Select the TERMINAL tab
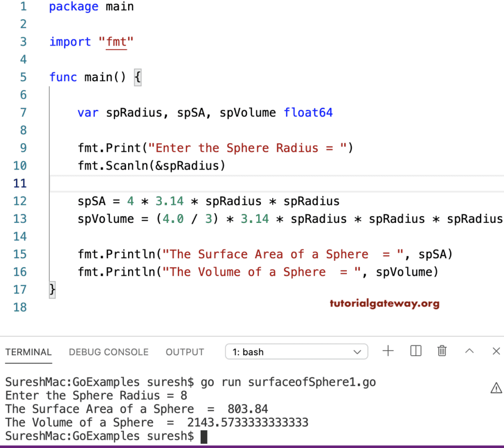This screenshot has width=504, height=448. [29, 352]
